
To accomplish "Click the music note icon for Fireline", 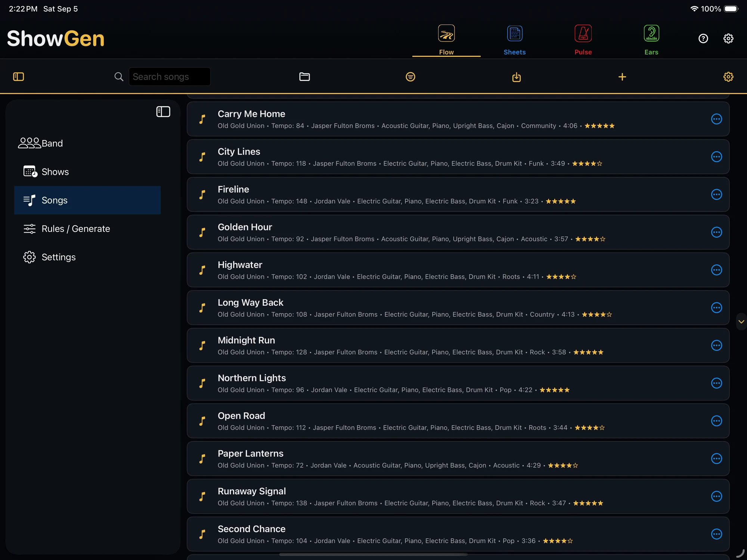I will point(202,195).
